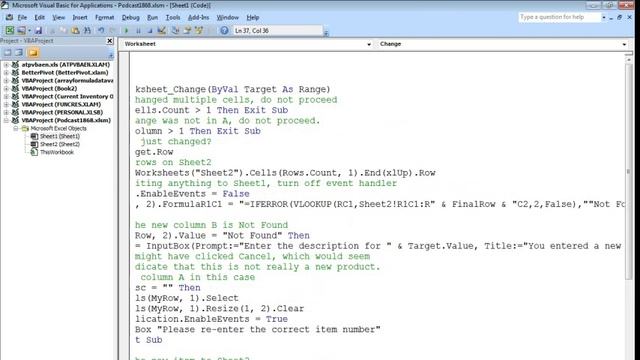
Task: Click code line '.EnableEvents = False'
Action: 192,194
